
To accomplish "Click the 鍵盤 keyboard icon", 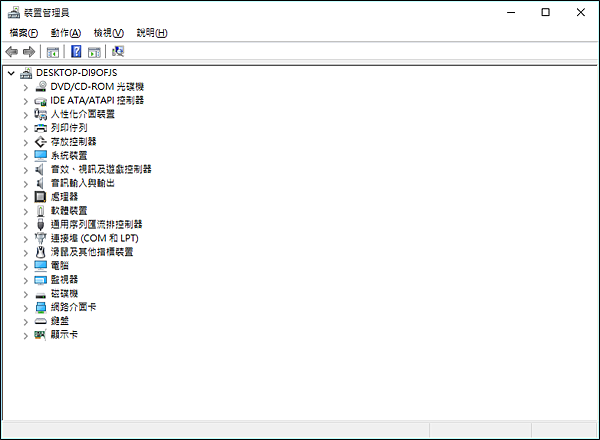I will tap(41, 321).
